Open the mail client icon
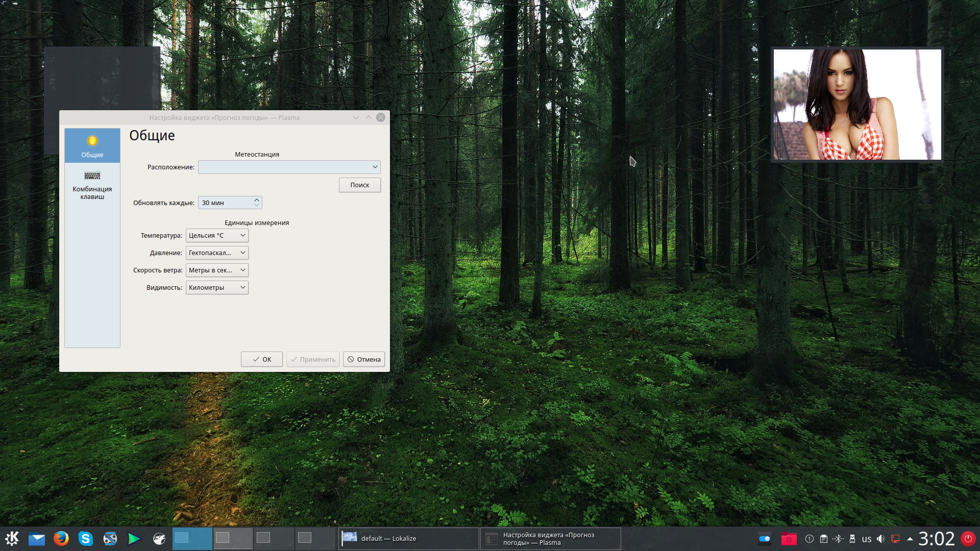The image size is (980, 551). pyautogui.click(x=36, y=538)
